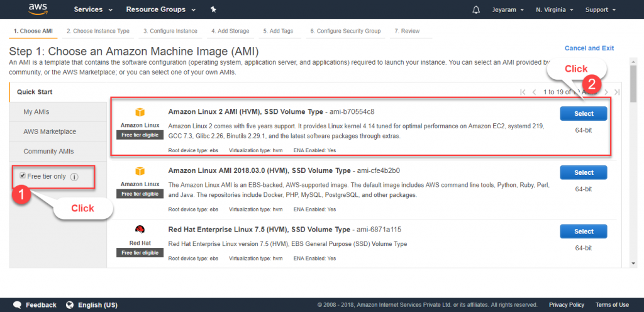Click the Red Hat Enterprise Linux 7.5 title

click(259, 230)
